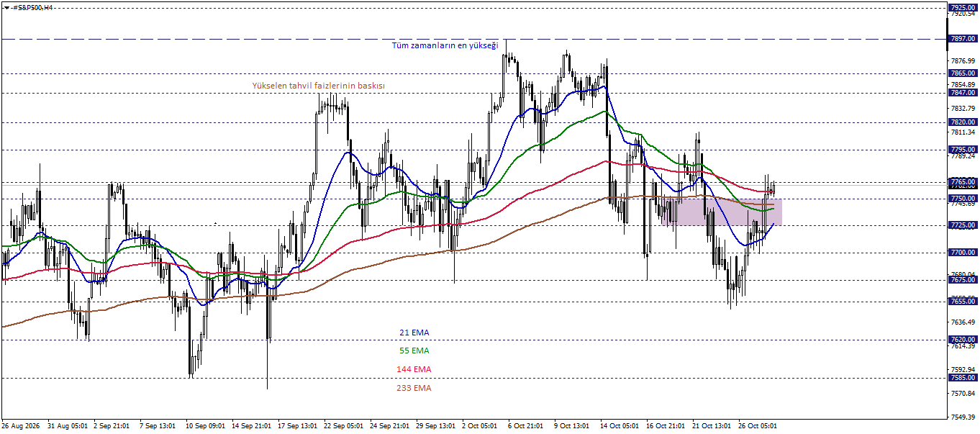Screen dimensions: 980x434
Task: Click the 7614.39 value on price axis
Action: (962, 346)
